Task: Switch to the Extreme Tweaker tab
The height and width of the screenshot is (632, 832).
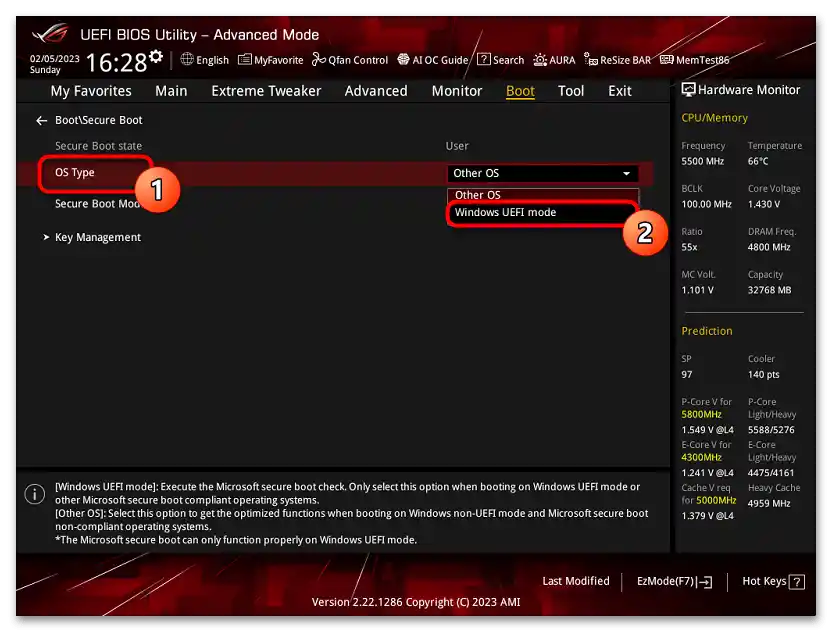Action: (265, 91)
